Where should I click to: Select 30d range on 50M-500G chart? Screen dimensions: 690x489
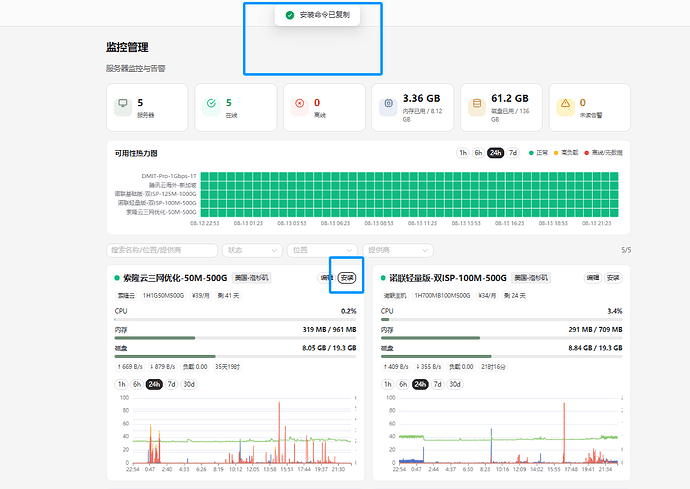point(189,384)
